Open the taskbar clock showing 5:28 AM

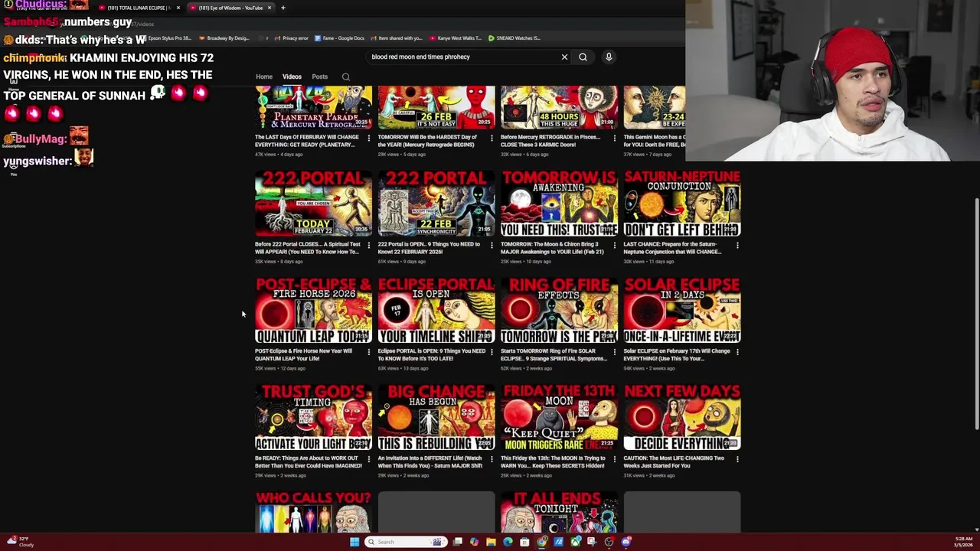point(964,542)
